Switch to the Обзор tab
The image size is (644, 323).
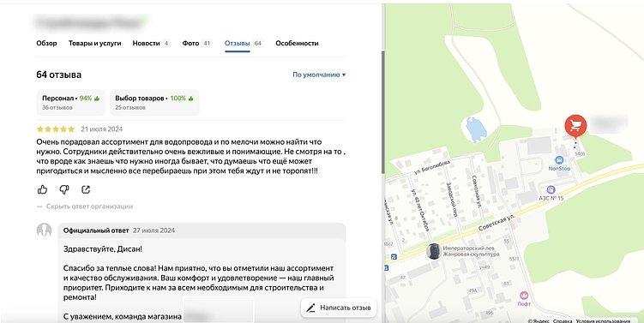click(47, 43)
